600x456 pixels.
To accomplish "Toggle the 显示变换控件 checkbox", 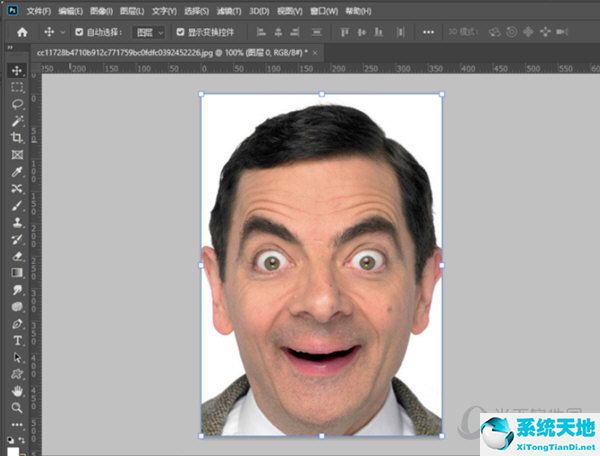I will 180,32.
